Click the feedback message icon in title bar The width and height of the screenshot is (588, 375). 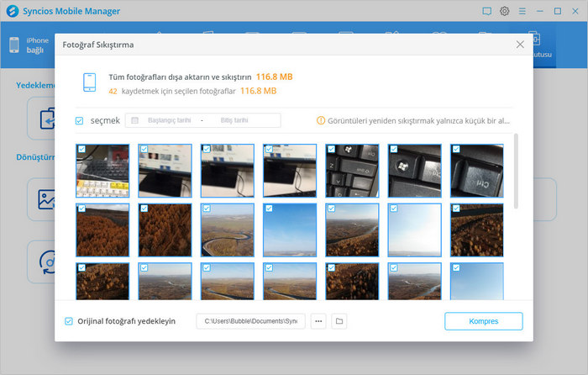[x=486, y=11]
